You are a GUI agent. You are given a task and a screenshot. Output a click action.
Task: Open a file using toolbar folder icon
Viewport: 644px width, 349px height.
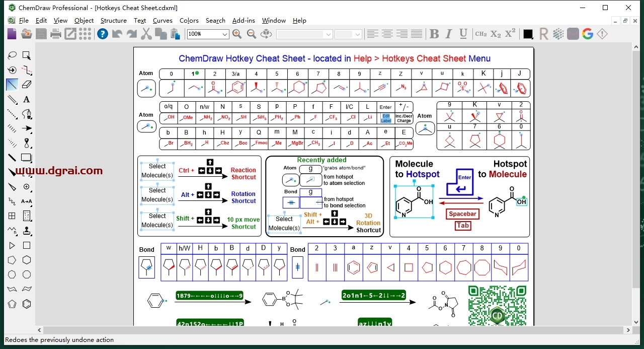[26, 34]
